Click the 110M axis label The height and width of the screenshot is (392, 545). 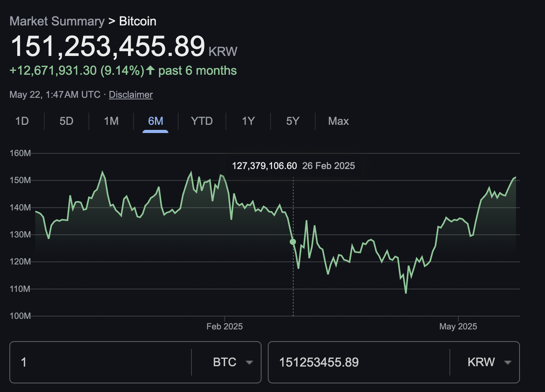20,289
